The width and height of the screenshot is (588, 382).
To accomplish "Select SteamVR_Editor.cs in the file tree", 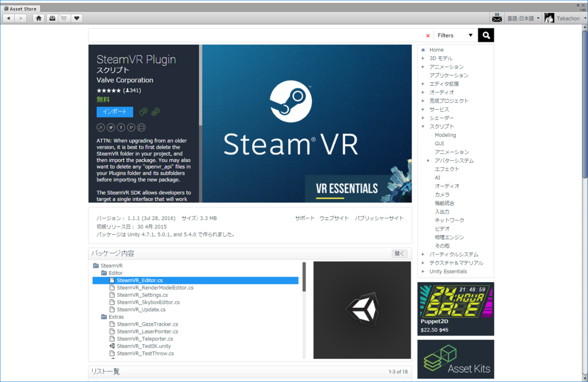I will pyautogui.click(x=195, y=280).
